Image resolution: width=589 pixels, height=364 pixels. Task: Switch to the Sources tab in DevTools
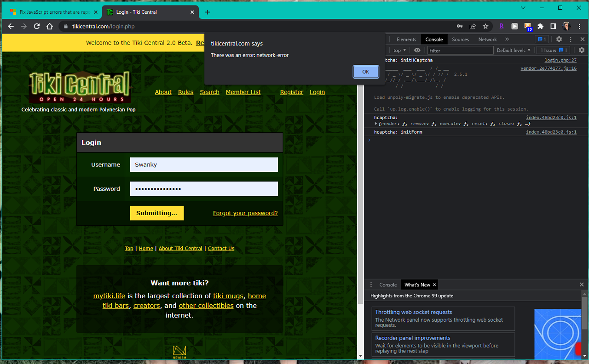[x=460, y=40]
